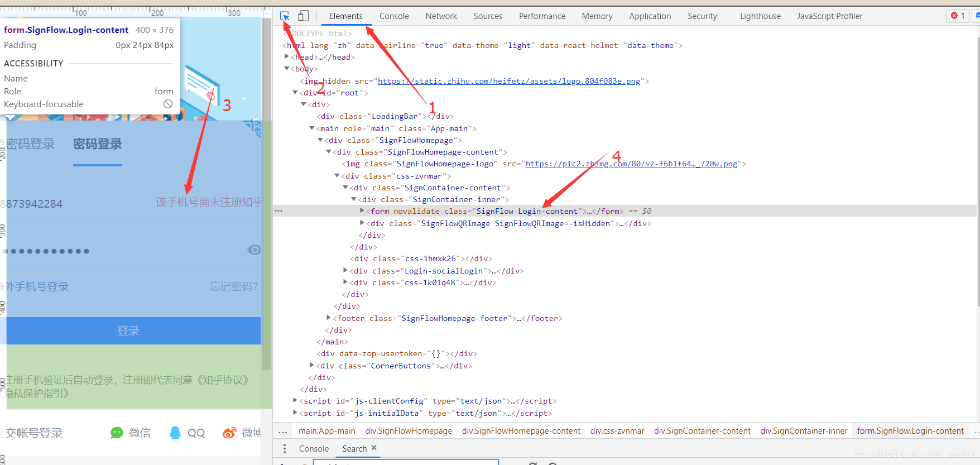Click the QQ login icon
Image resolution: width=980 pixels, height=465 pixels.
(175, 433)
